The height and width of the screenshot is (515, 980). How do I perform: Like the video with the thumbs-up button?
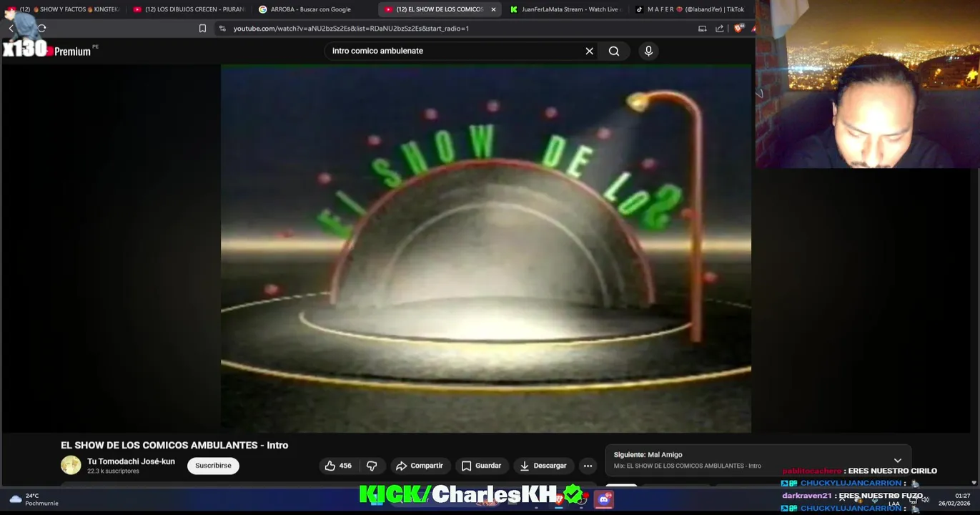click(x=338, y=466)
